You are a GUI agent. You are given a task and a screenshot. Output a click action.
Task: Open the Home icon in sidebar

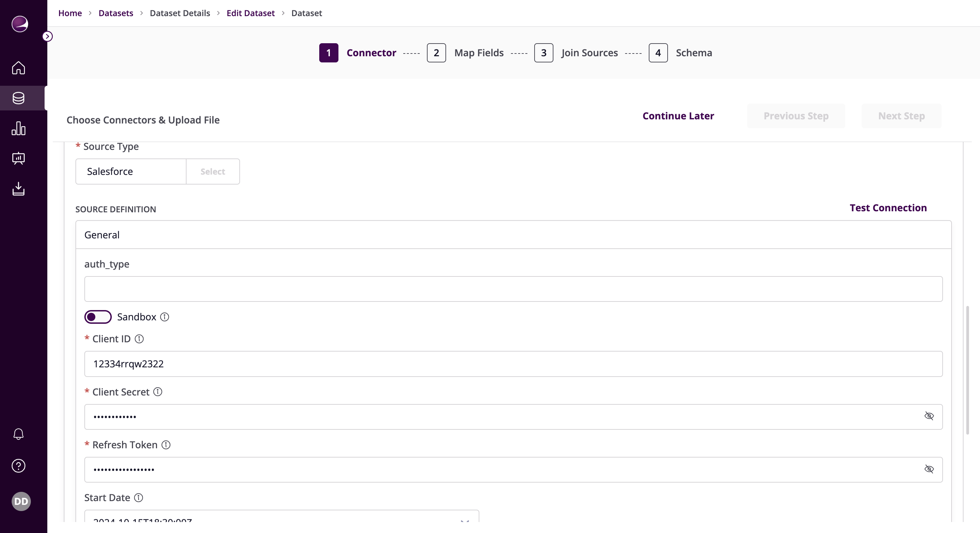coord(18,68)
